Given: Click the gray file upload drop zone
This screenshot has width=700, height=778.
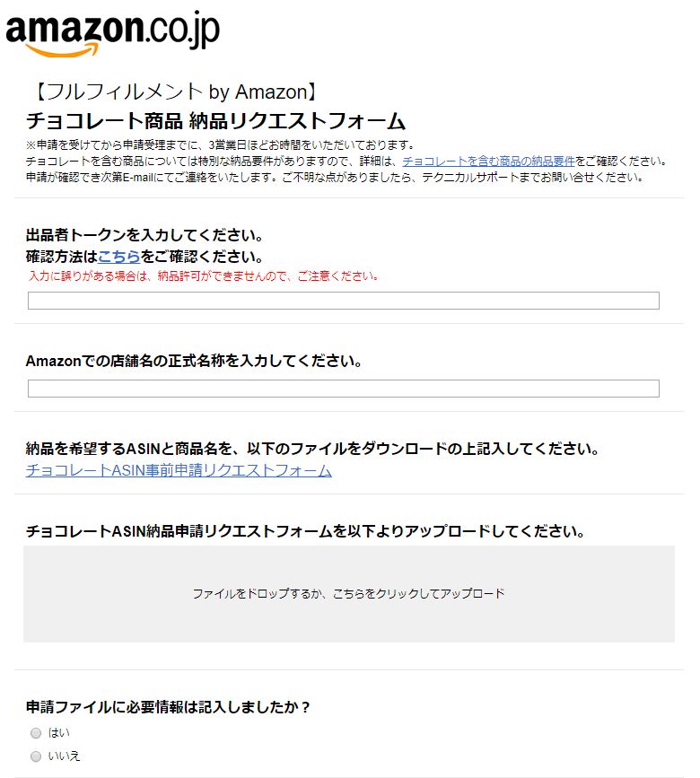Looking at the screenshot, I should click(x=349, y=594).
